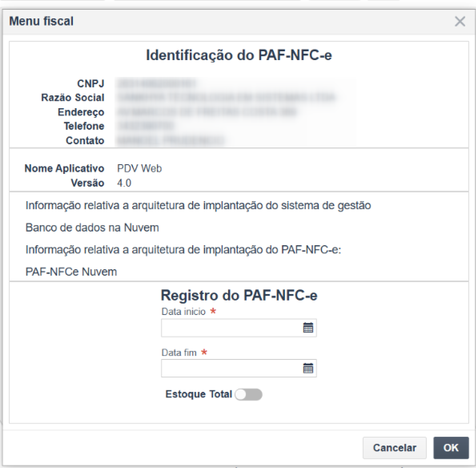Click the Registro do PAF-NFC-e heading
Image resolution: width=476 pixels, height=468 pixels.
(239, 295)
